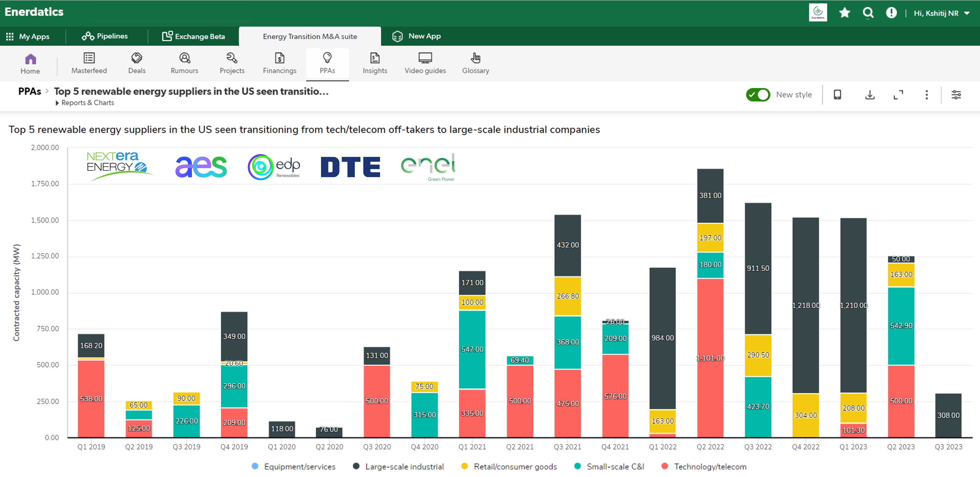Click the download icon in chart toolbar

870,95
